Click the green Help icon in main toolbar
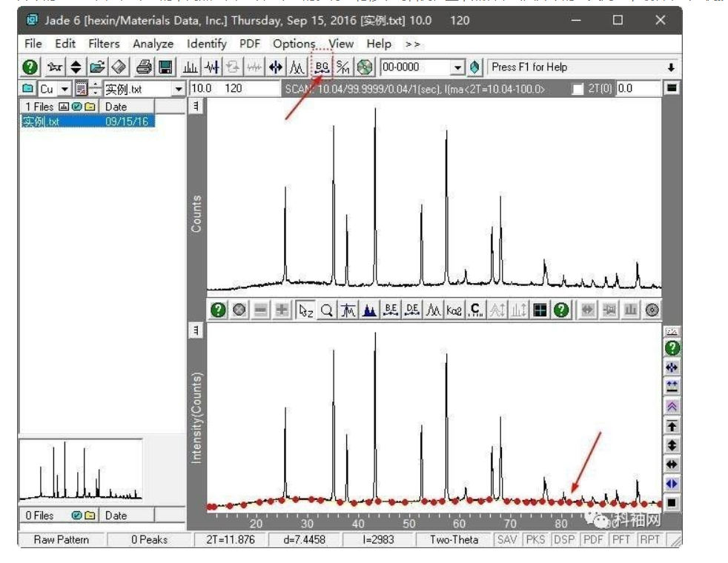Image resolution: width=728 pixels, height=563 pixels. (x=30, y=67)
